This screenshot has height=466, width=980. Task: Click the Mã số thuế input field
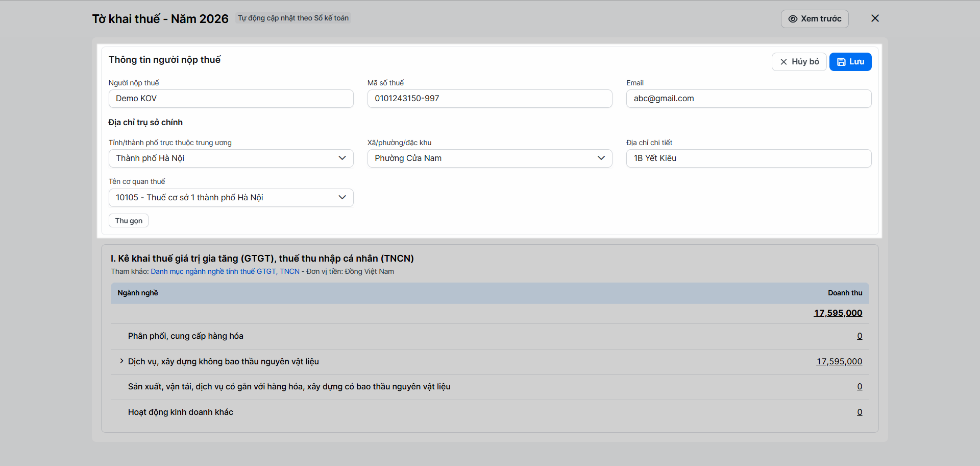pyautogui.click(x=489, y=99)
